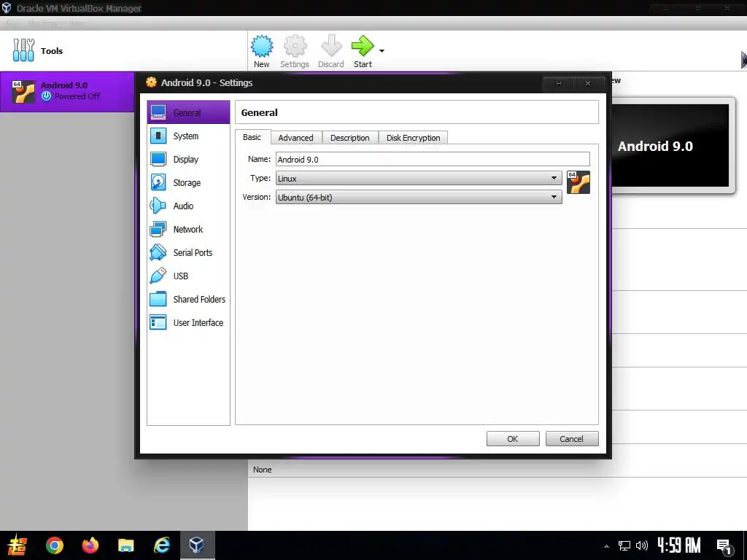Open the USB settings category
The height and width of the screenshot is (560, 747).
click(x=188, y=276)
